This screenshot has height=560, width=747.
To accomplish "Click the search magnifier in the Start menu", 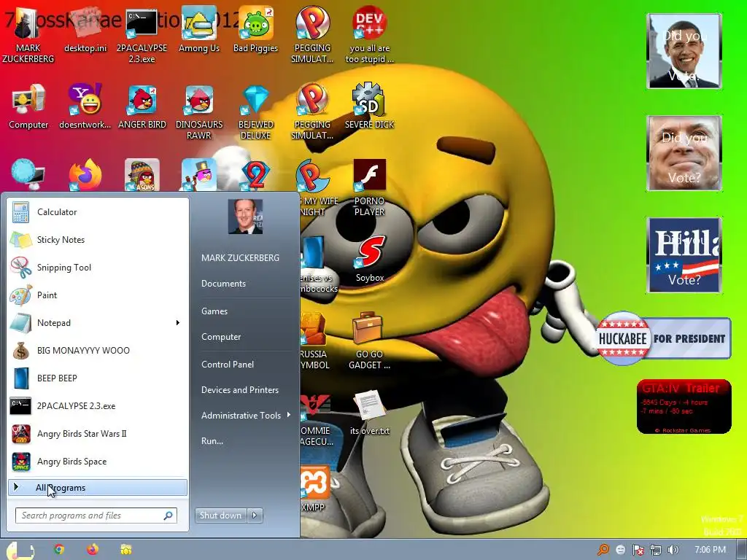I will pos(169,516).
